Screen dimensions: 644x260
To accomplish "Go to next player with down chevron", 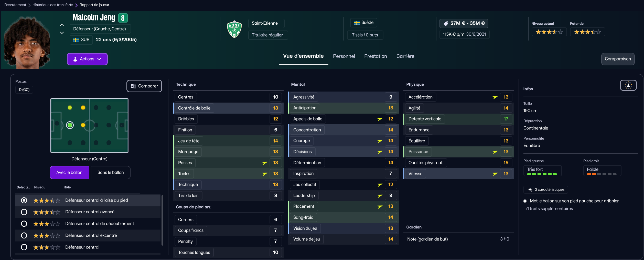I will 62,33.
